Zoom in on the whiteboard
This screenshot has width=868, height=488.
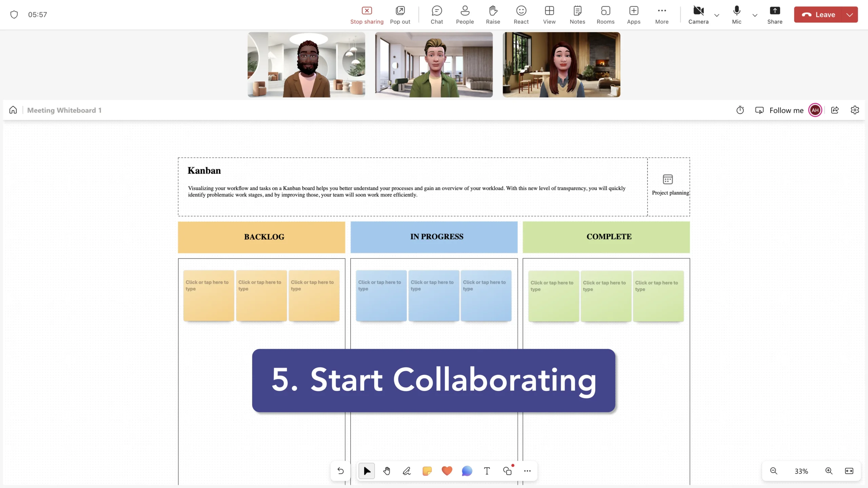[829, 471]
